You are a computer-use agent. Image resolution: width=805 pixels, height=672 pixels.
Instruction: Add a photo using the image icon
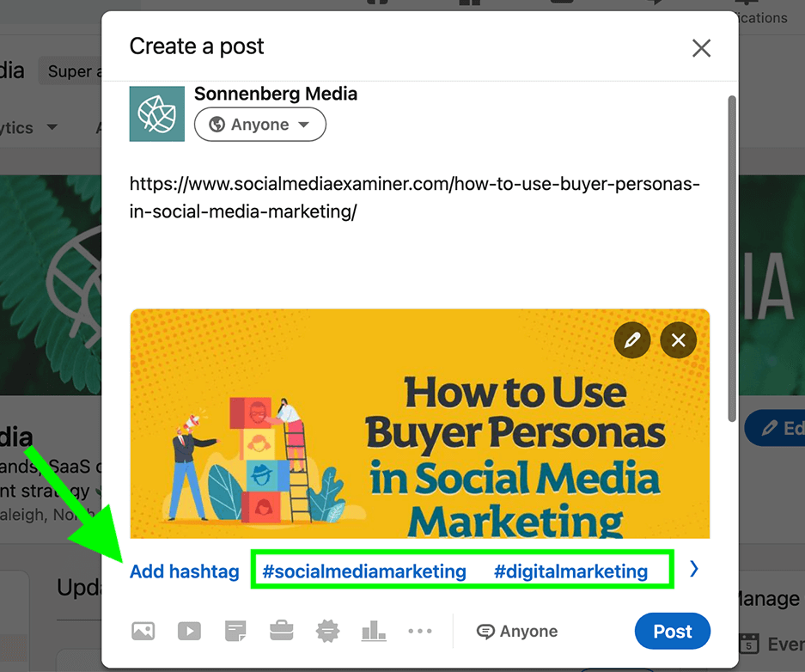[x=143, y=631]
